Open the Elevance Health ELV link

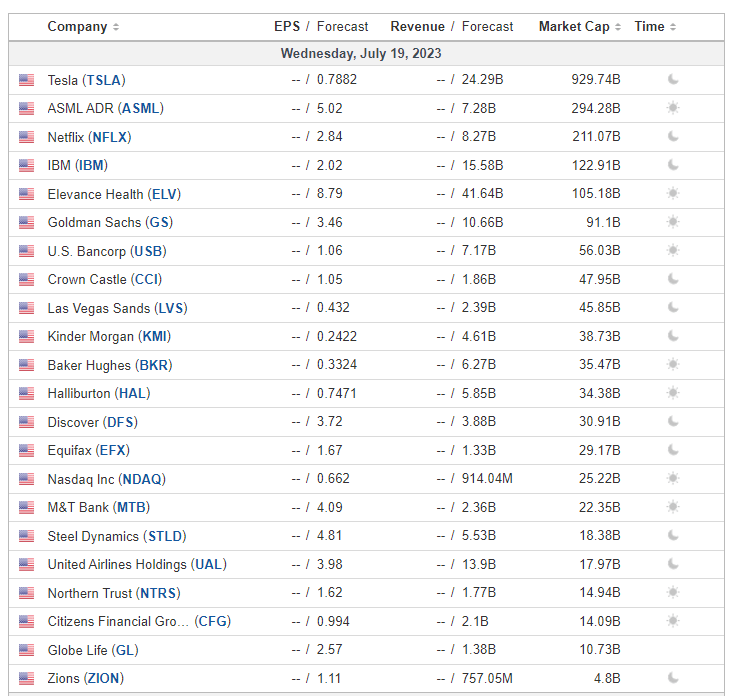click(164, 194)
